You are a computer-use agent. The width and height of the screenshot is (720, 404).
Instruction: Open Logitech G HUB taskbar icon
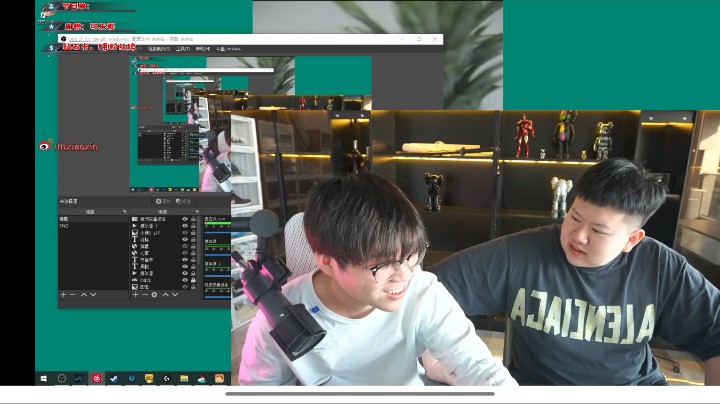click(167, 379)
